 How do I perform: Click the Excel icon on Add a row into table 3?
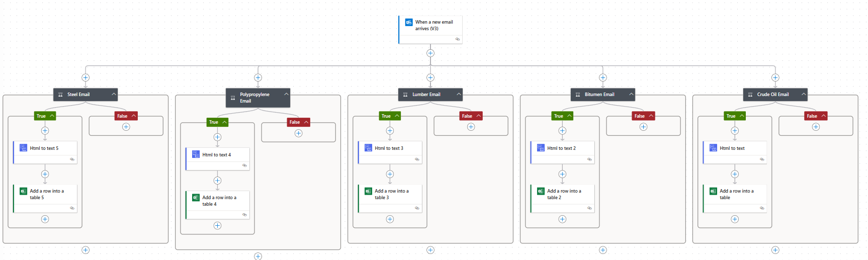368,191
